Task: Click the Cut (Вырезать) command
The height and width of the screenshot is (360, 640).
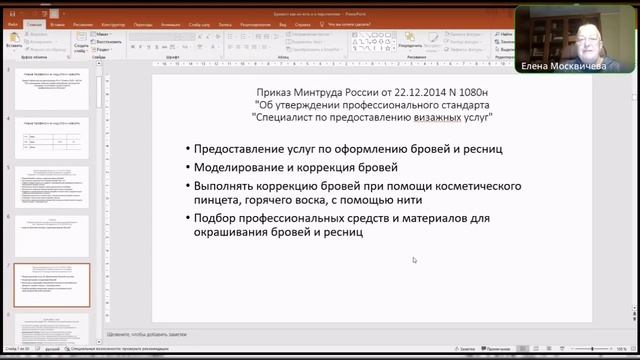Action: 35,34
